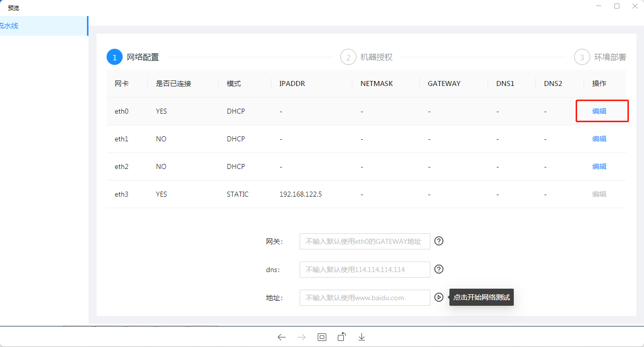Maximize the 预览 window
644x347 pixels.
[x=617, y=6]
